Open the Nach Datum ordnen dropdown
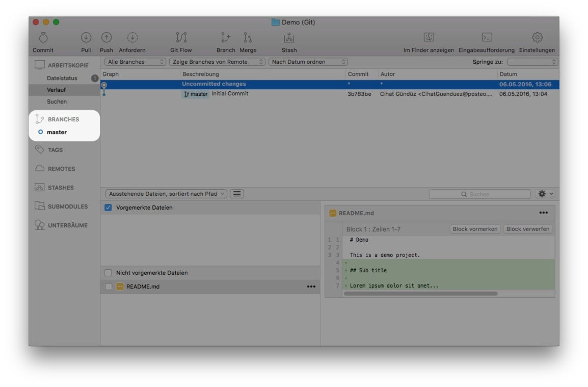This screenshot has width=588, height=387. click(308, 62)
